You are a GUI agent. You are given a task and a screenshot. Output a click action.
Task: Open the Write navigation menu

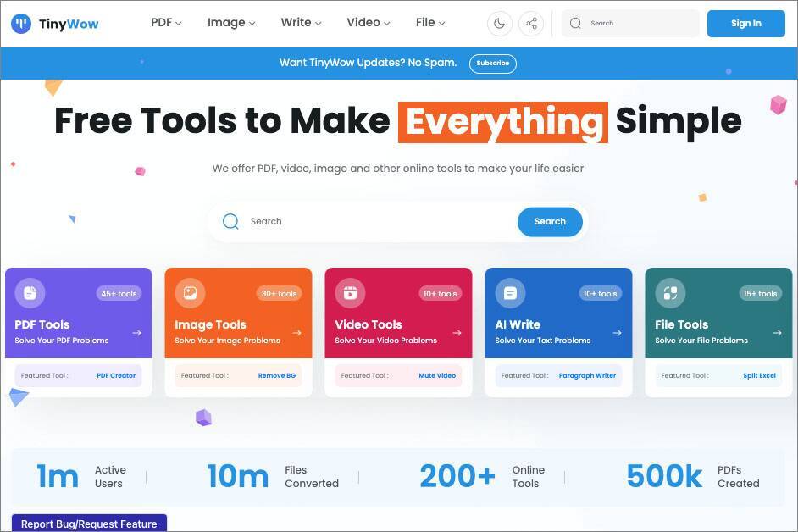click(x=301, y=23)
